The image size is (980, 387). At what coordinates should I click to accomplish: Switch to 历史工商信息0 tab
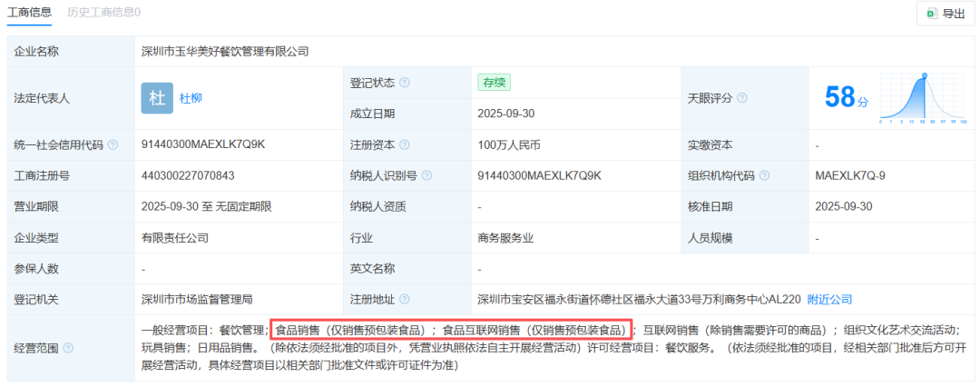click(x=103, y=12)
